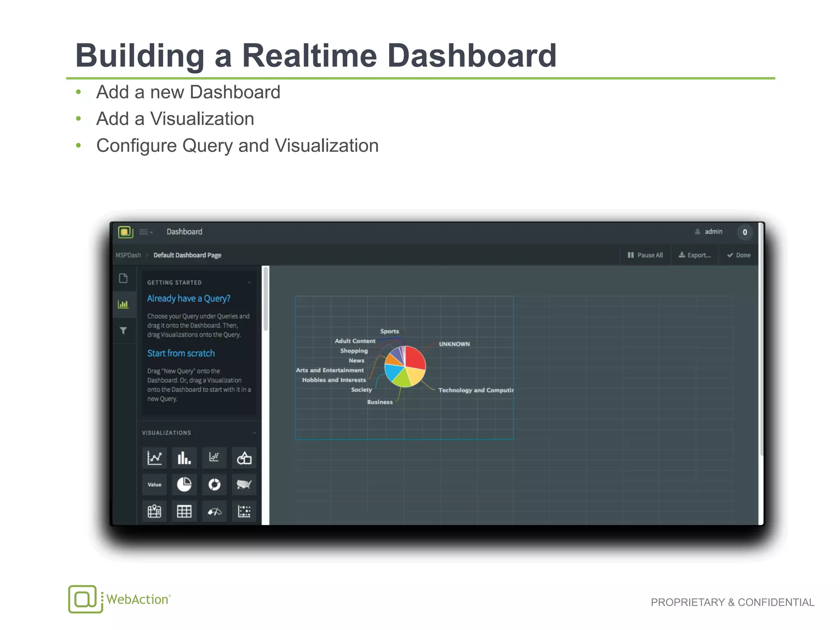The height and width of the screenshot is (630, 840).
Task: Click the 'UNKNOWN' pie label
Action: point(454,344)
